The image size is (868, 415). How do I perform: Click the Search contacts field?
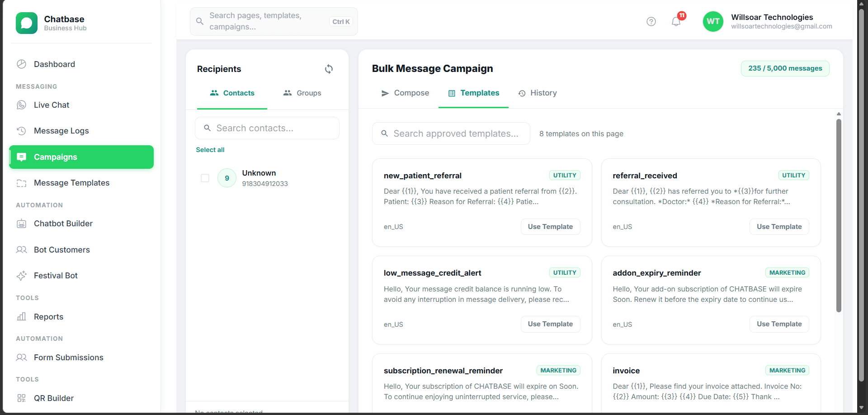267,128
